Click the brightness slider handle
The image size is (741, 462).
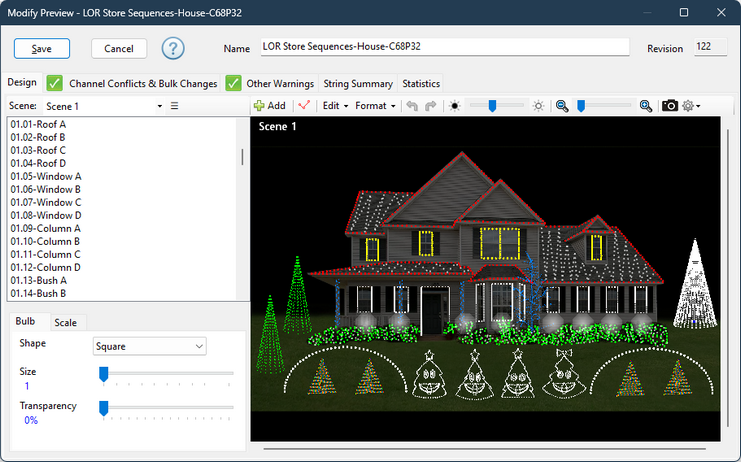(492, 106)
